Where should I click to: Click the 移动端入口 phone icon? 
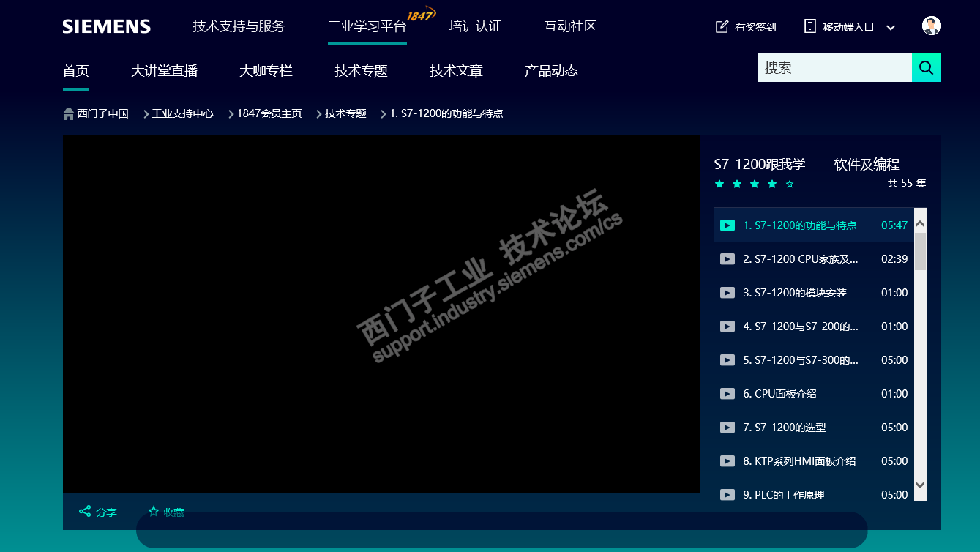coord(809,26)
